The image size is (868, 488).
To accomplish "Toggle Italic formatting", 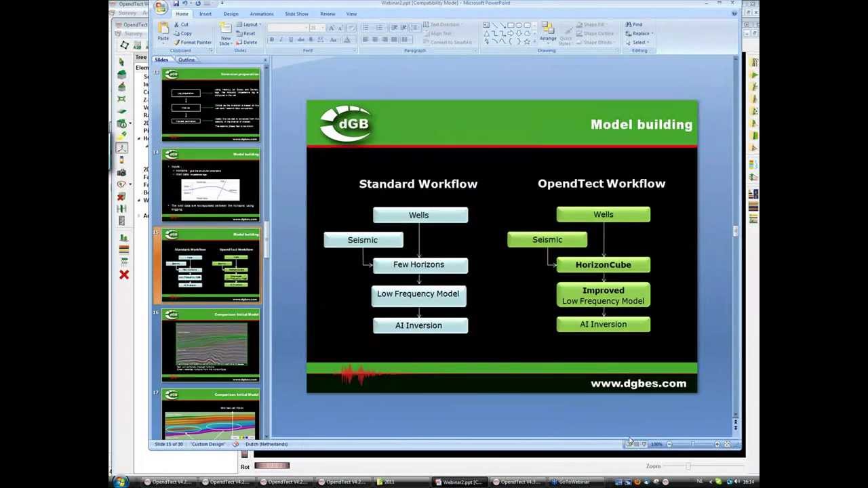I will (281, 40).
